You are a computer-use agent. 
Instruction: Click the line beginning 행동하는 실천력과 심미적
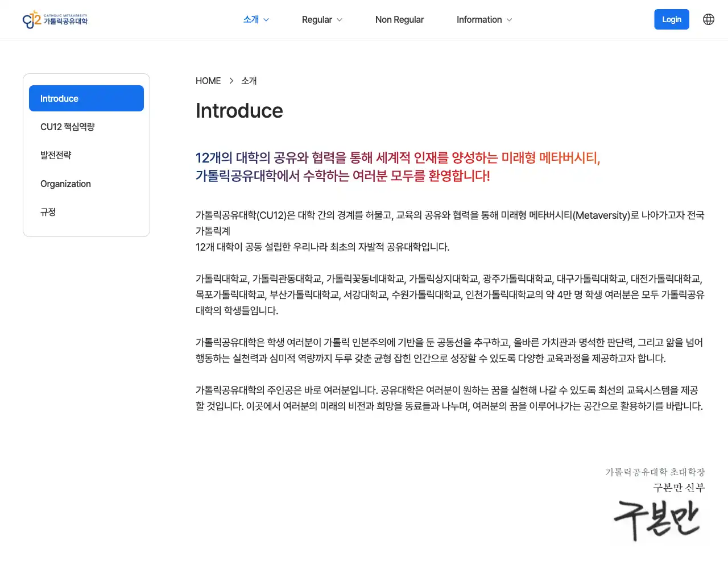[x=431, y=358]
